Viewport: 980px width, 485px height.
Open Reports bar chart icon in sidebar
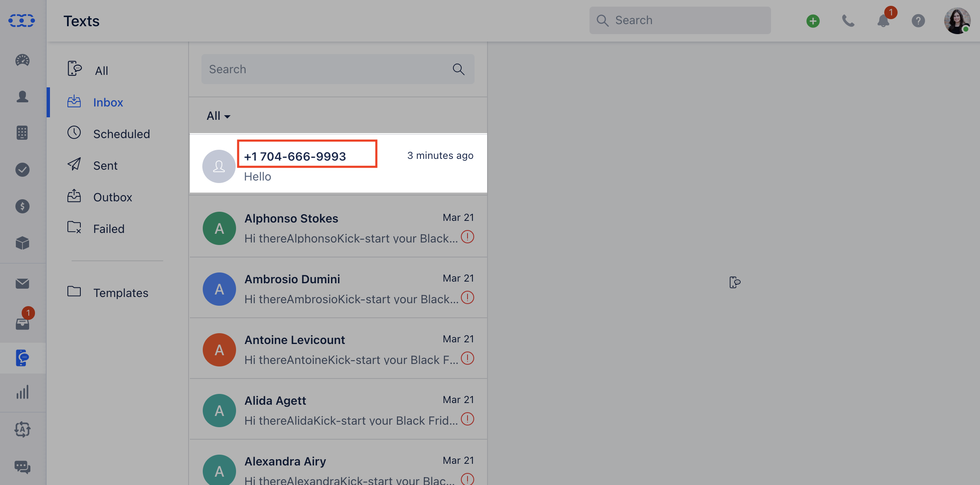point(22,392)
